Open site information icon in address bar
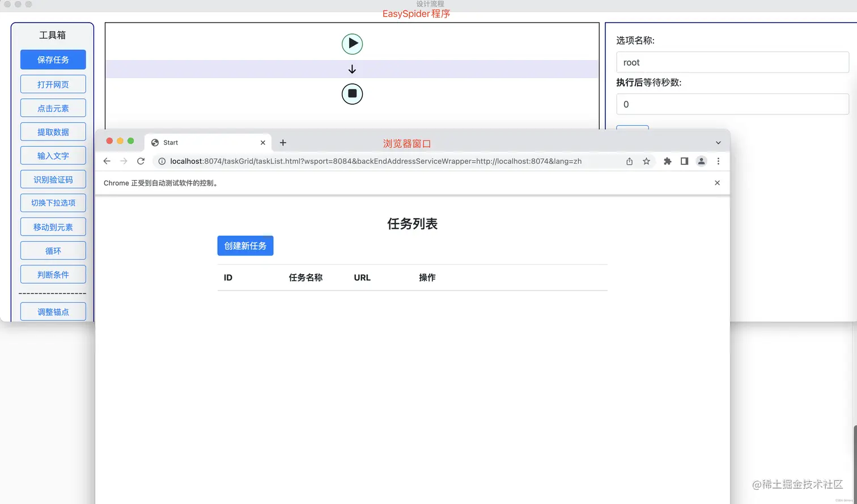 161,161
